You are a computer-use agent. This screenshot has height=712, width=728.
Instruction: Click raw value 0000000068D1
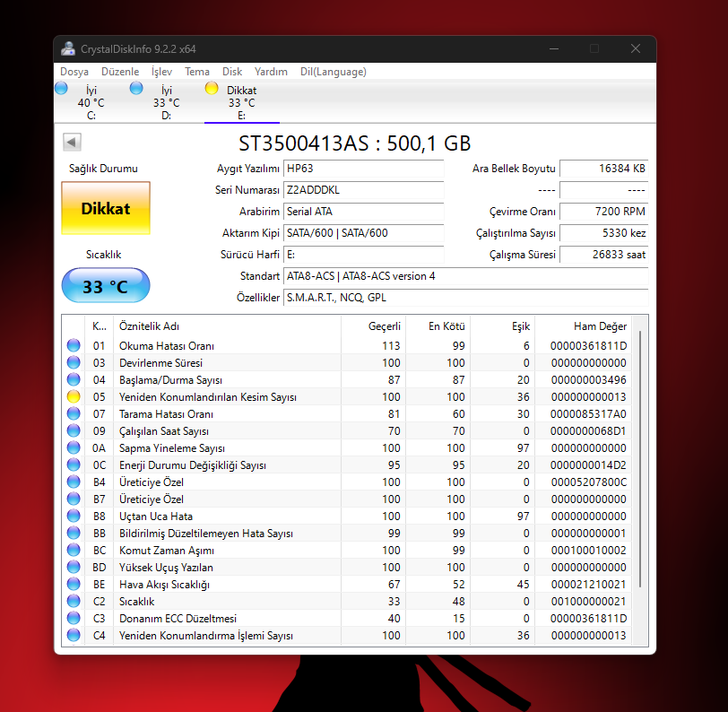588,431
